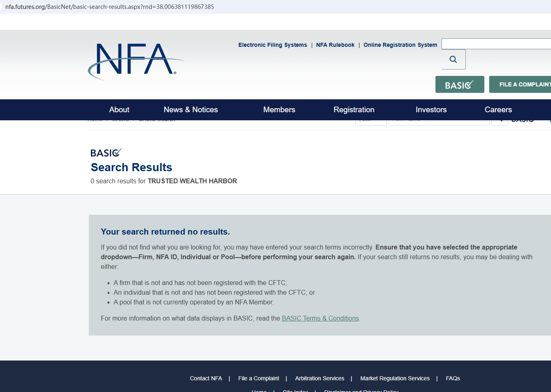551x392 pixels.
Task: Open the Registration menu
Action: 354,109
